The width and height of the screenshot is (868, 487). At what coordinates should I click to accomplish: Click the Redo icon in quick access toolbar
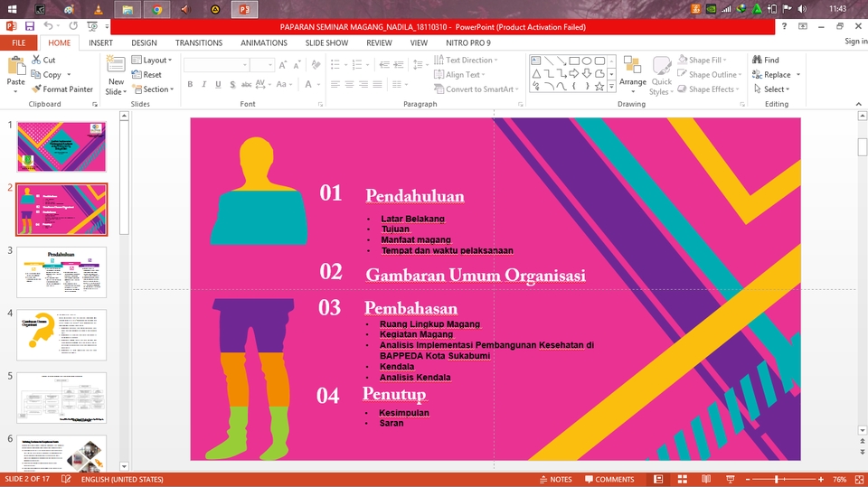[73, 26]
